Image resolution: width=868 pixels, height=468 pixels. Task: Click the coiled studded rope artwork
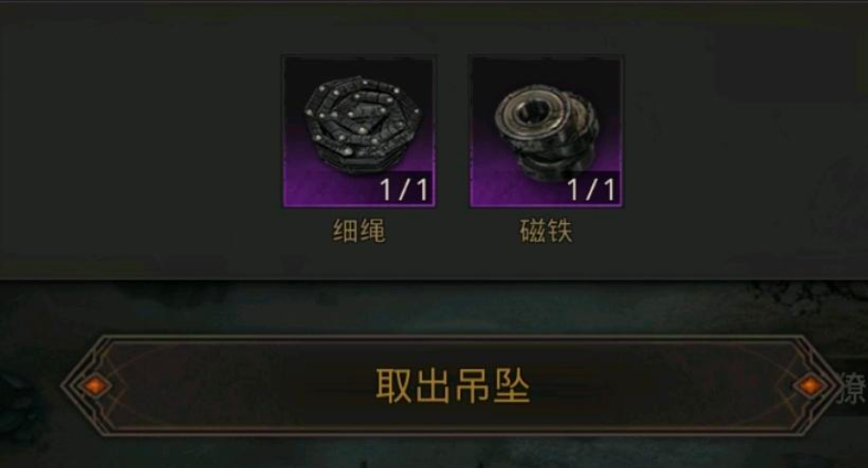tap(362, 125)
